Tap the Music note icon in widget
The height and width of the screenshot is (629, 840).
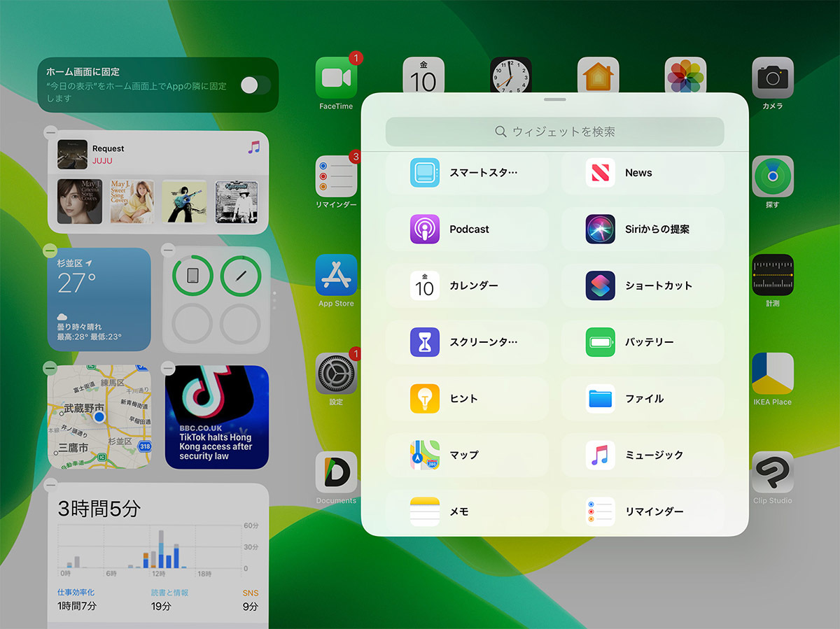pyautogui.click(x=253, y=148)
